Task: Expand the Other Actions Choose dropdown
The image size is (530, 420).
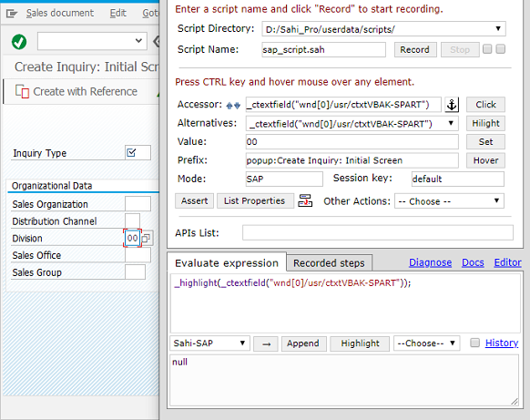Action: tap(449, 201)
